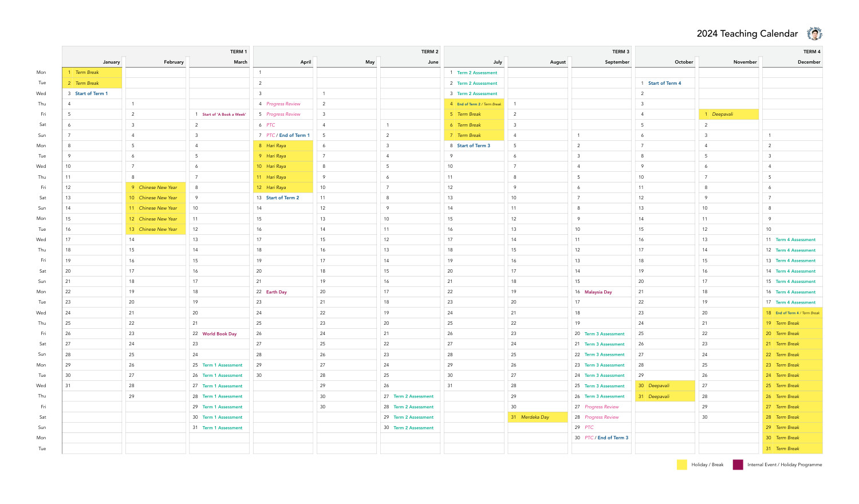
Task: Select the 'World Book Day' event
Action: [219, 334]
